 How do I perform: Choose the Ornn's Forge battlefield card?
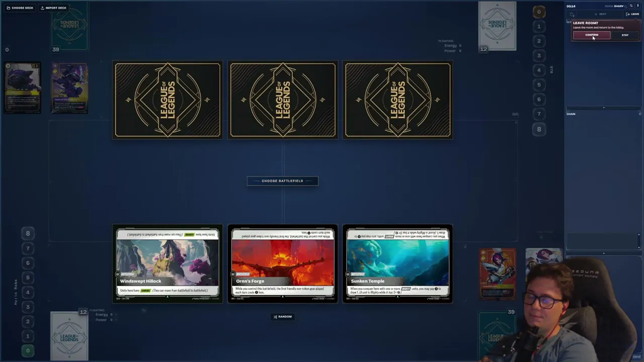282,264
